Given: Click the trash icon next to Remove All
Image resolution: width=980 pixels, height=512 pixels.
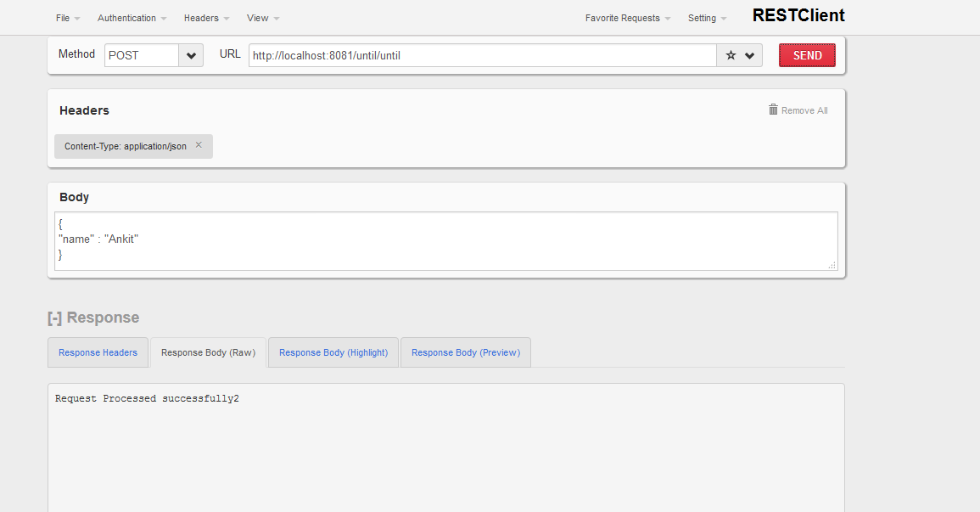Looking at the screenshot, I should (x=773, y=110).
